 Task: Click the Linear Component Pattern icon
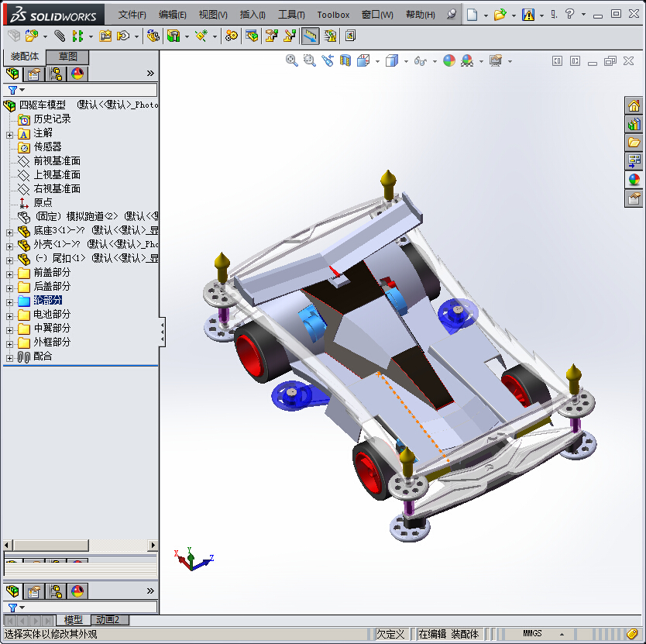coord(78,36)
